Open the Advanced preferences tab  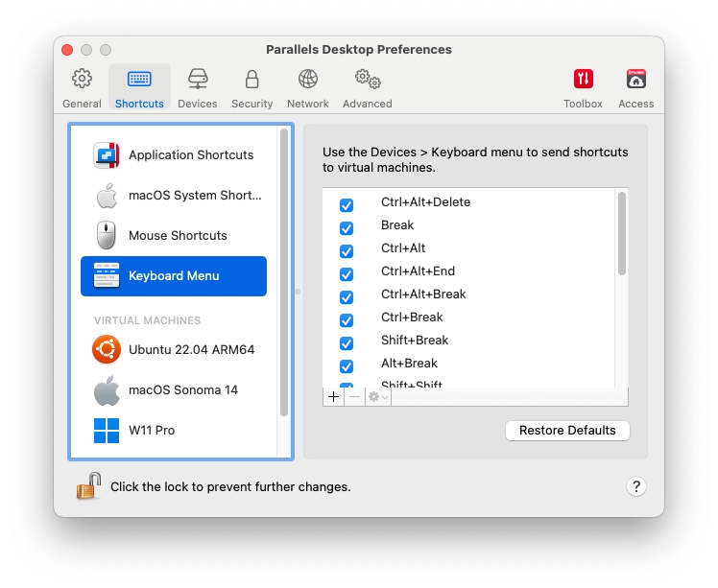click(367, 86)
